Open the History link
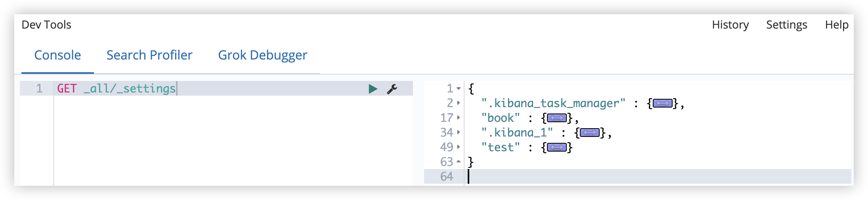The height and width of the screenshot is (200, 868). [x=730, y=25]
